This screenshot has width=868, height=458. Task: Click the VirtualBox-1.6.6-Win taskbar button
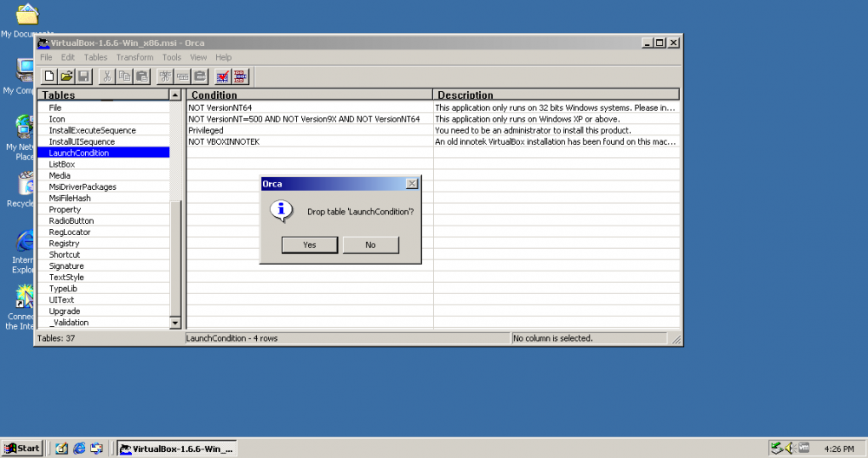pos(176,448)
